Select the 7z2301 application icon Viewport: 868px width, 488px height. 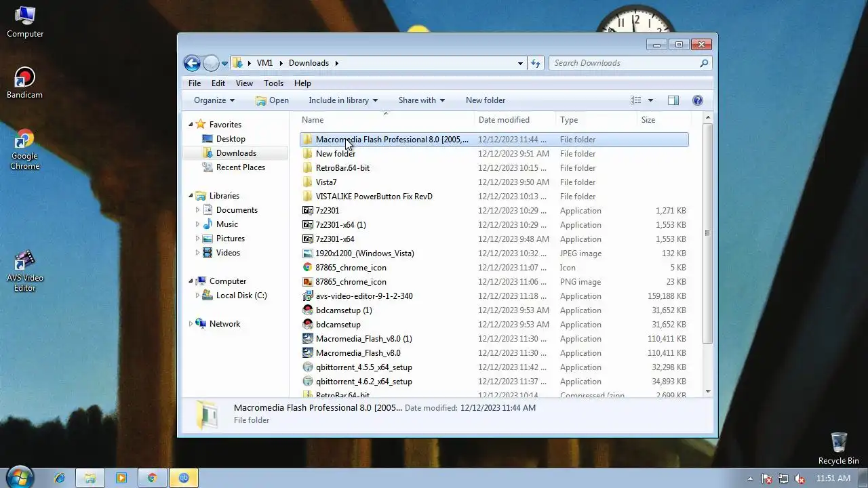(308, 211)
